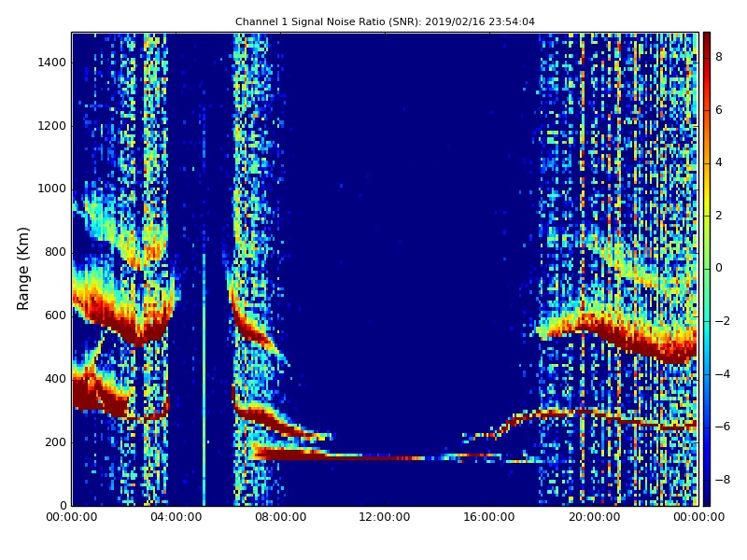Viewport: 747px width, 560px height.
Task: Click the 400 range tick label
Action: [x=55, y=379]
